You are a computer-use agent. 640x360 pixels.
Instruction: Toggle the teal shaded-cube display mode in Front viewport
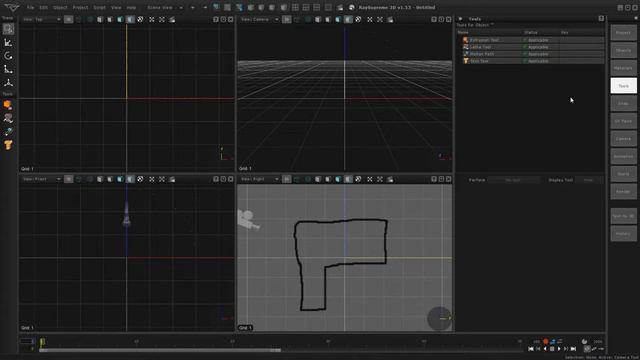pos(120,179)
